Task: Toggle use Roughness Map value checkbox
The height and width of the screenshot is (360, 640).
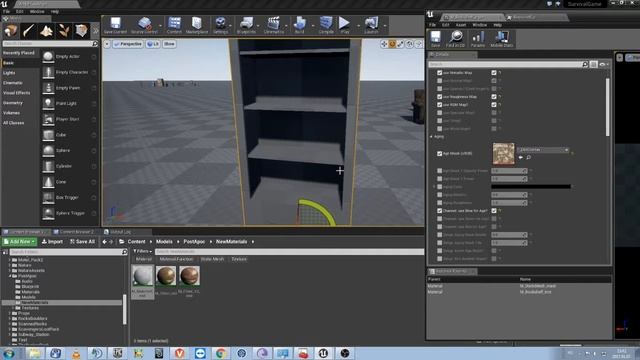Action: 494,97
